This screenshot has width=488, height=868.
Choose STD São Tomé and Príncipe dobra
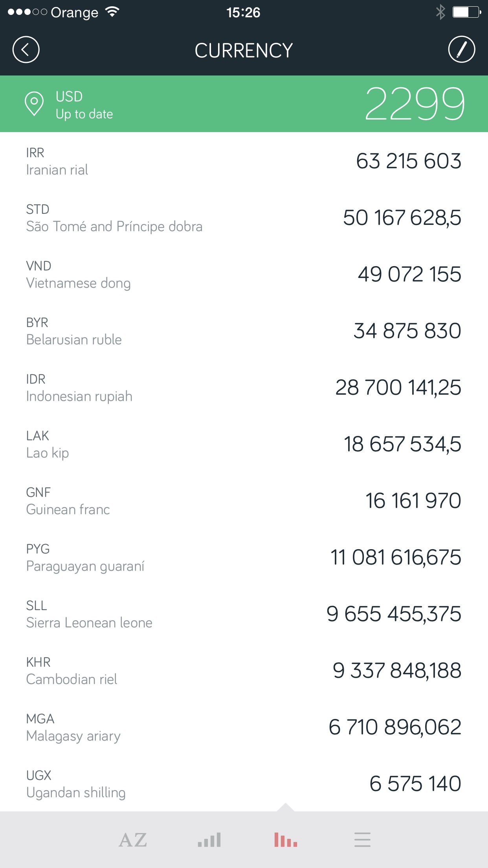(x=244, y=218)
